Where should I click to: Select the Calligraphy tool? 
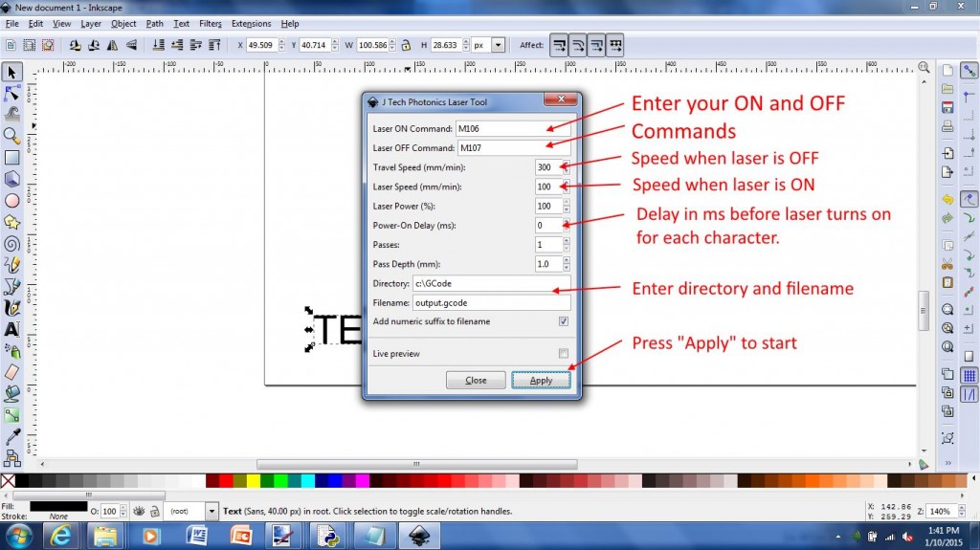tap(11, 307)
